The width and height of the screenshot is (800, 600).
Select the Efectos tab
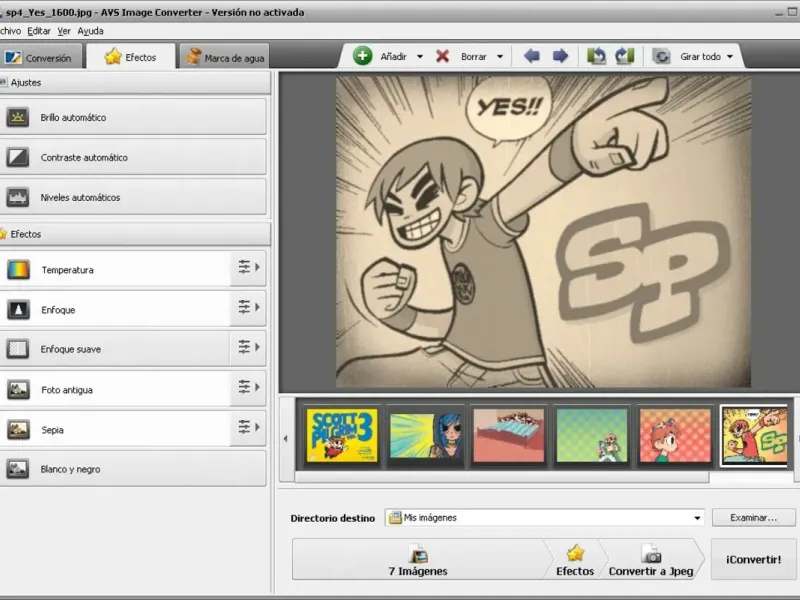click(x=131, y=57)
